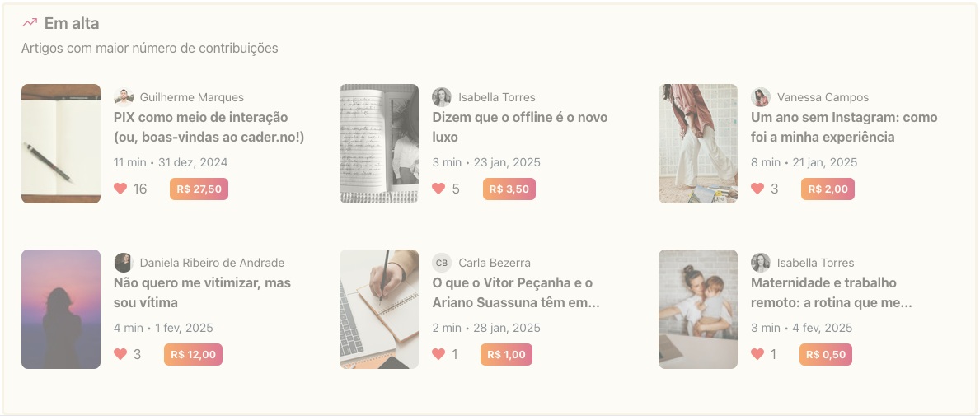Click Carla Bezerra's CB initials avatar
The height and width of the screenshot is (420, 980).
pos(442,263)
